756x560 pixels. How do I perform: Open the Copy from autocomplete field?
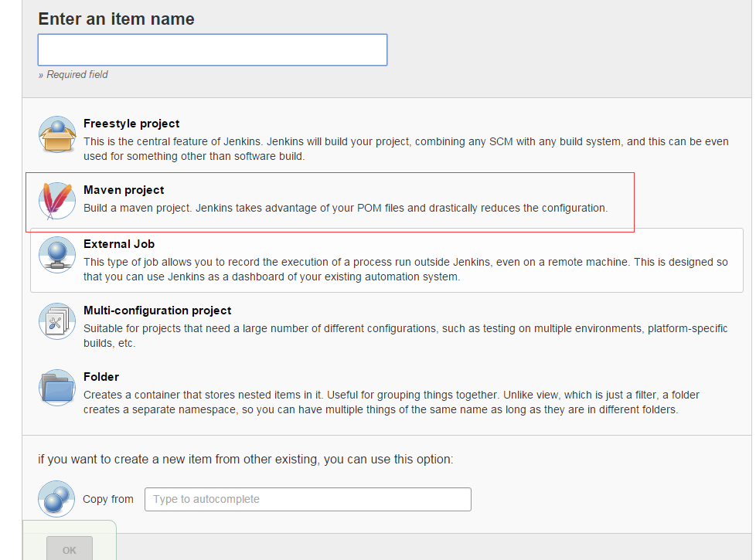point(308,500)
